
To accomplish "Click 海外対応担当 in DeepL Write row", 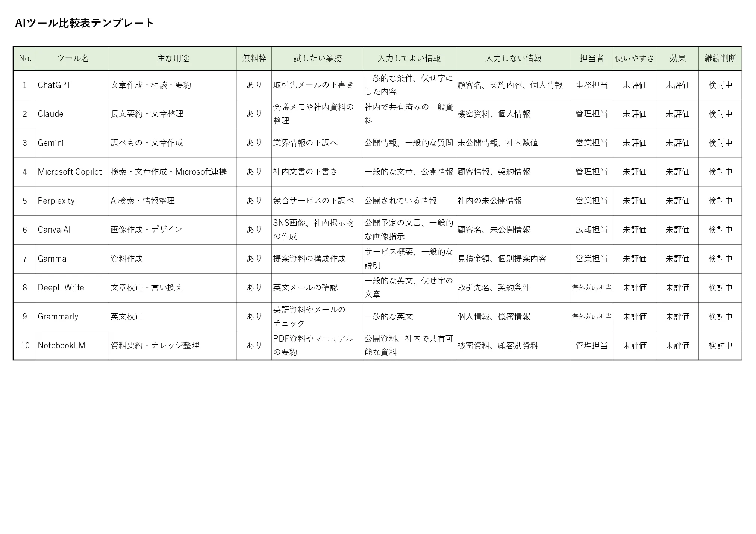I will pos(592,288).
